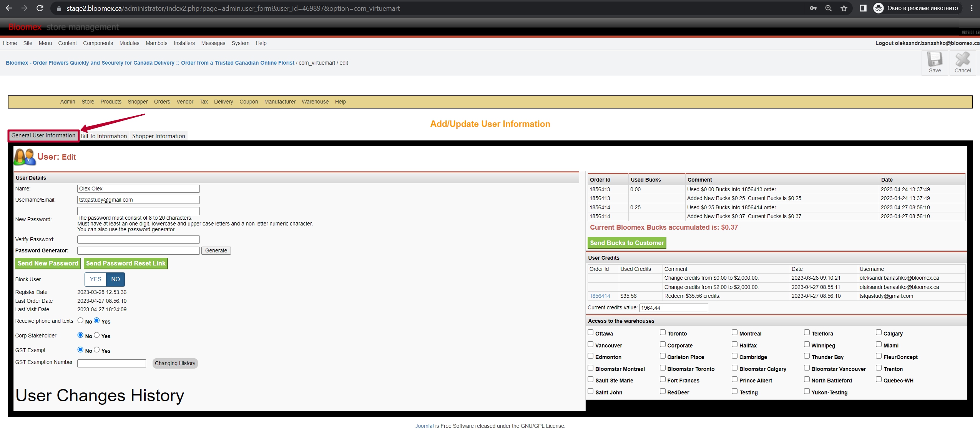Open the Orders menu in yellow bar

[x=162, y=102]
